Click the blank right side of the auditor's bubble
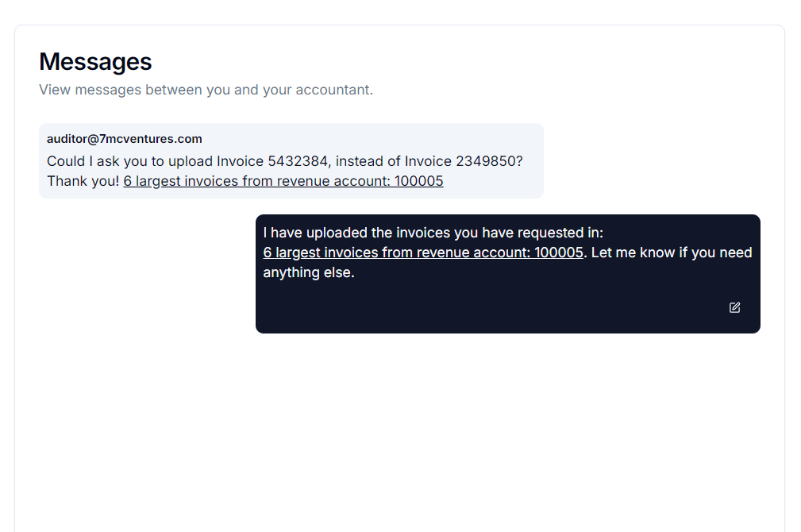 point(500,181)
